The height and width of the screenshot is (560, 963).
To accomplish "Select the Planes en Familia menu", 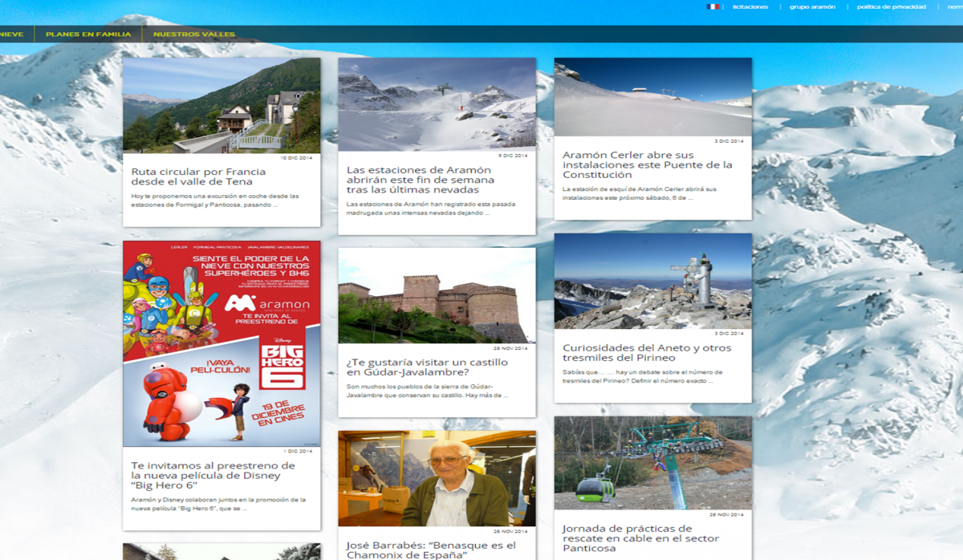I will [88, 34].
